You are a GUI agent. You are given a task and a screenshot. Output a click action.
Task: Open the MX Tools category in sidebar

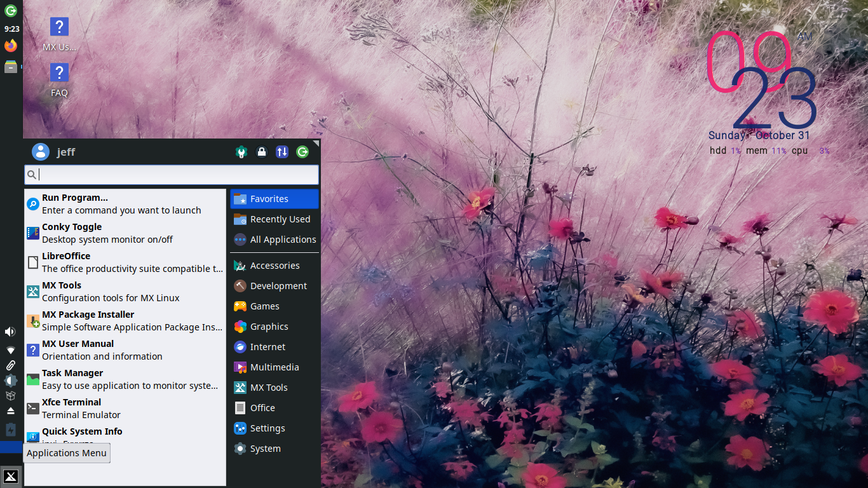pos(275,388)
